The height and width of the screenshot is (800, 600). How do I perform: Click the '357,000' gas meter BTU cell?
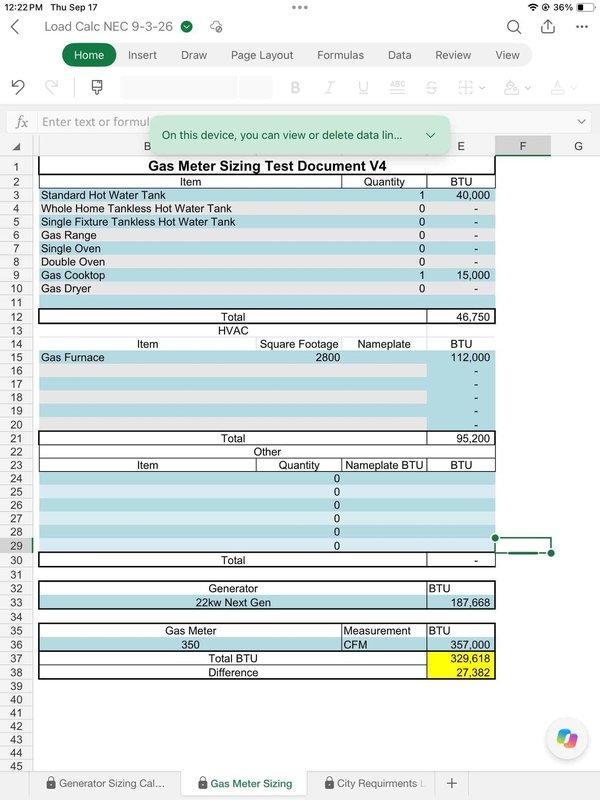(461, 644)
